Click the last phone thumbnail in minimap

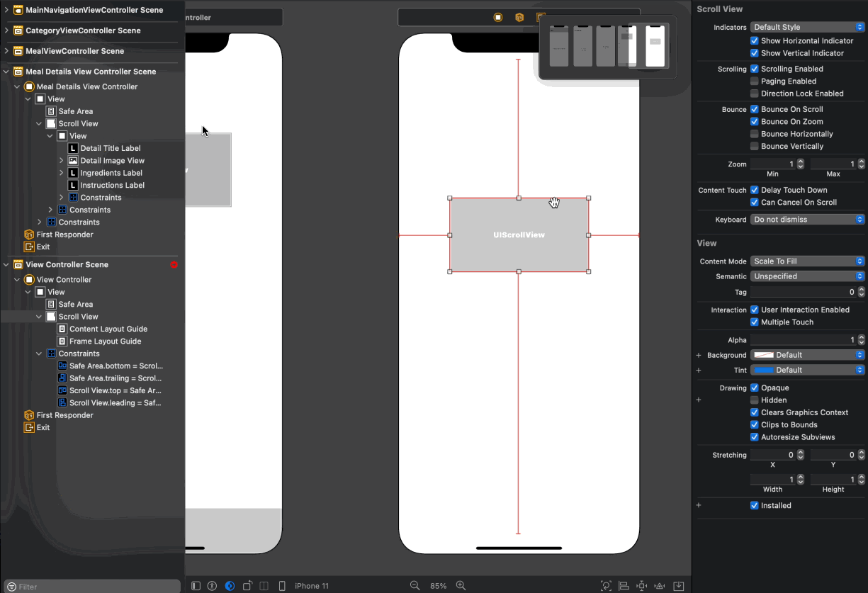point(655,45)
